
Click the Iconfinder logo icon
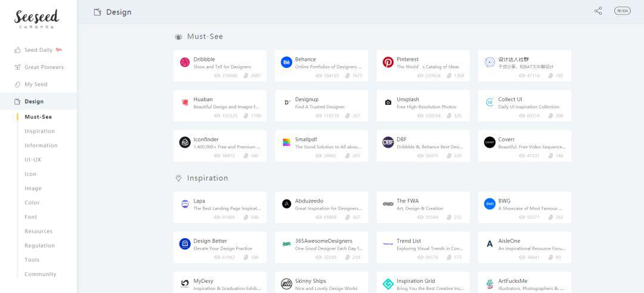[x=185, y=142]
